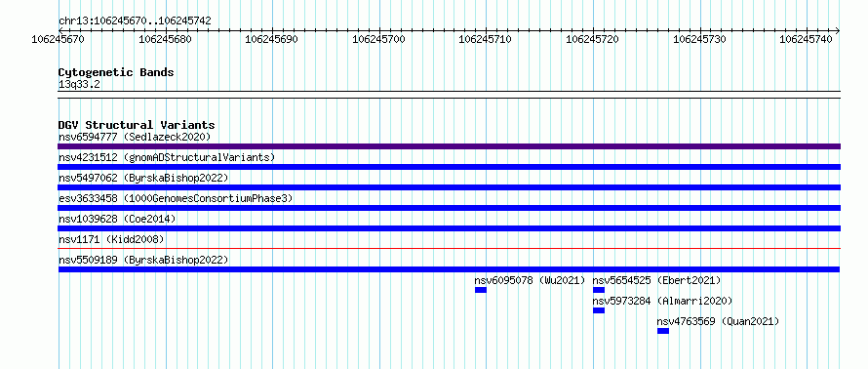Select the blue bar under nsv5509189
868x369 pixels.
[449, 269]
